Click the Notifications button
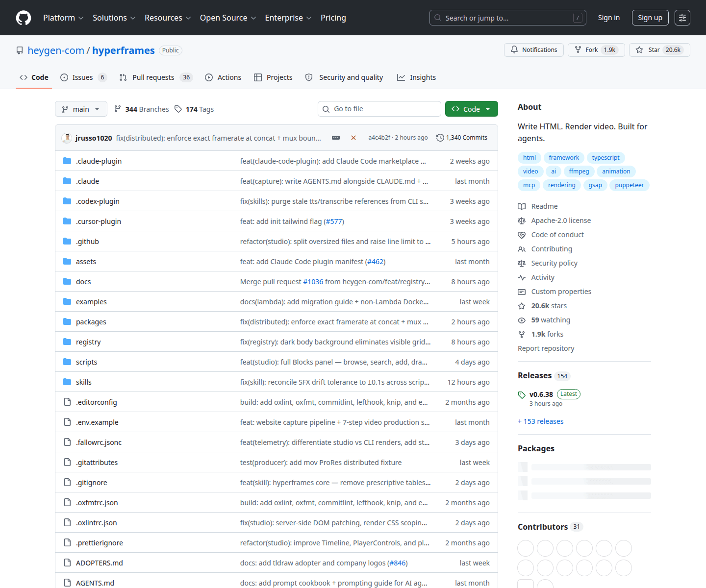 coord(534,50)
